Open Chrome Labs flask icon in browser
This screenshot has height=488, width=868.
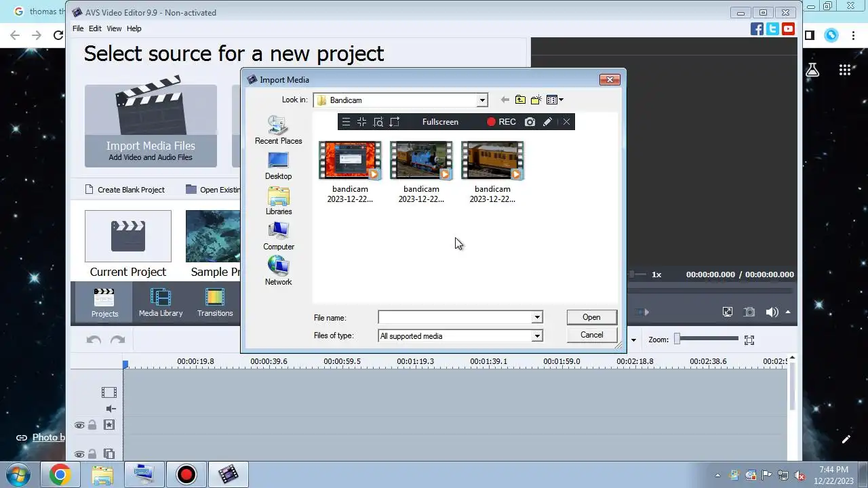[x=812, y=70]
